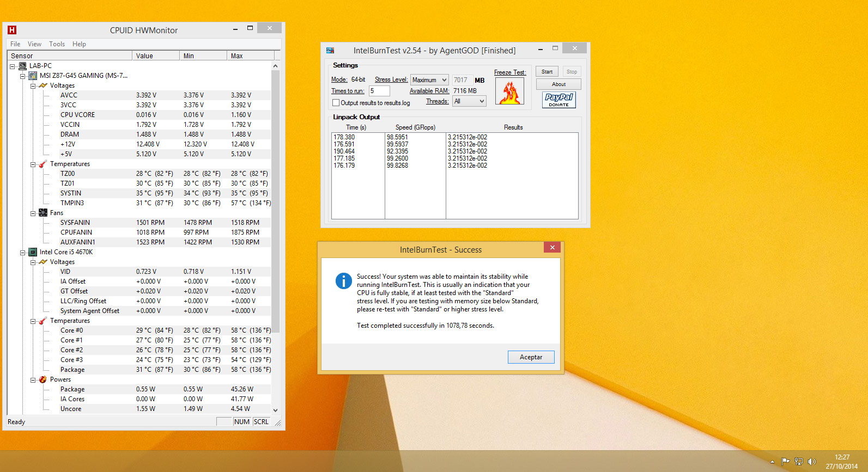Image resolution: width=868 pixels, height=472 pixels.
Task: Click the HWMonitor vertical scrollbar thumb
Action: [275, 201]
